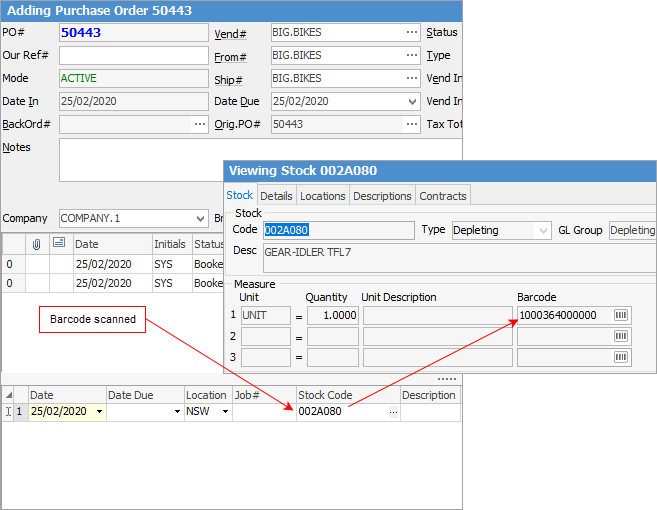Open BackOrd# lookup ellipsis

click(x=200, y=124)
